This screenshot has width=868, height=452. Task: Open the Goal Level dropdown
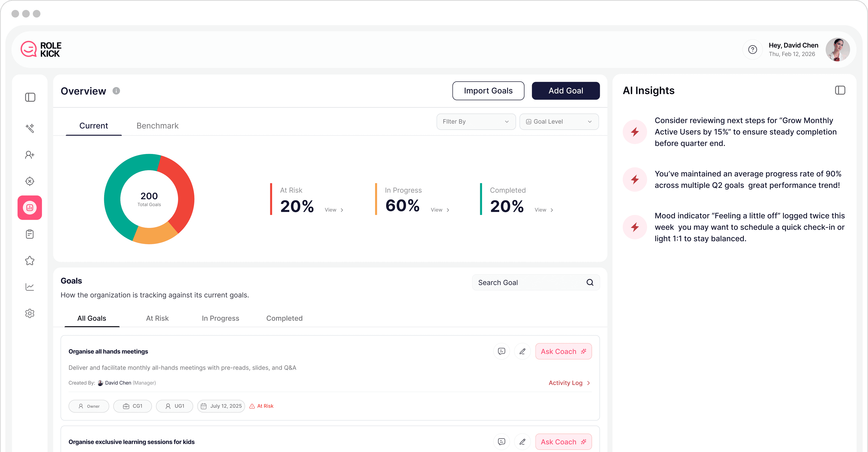pos(559,122)
